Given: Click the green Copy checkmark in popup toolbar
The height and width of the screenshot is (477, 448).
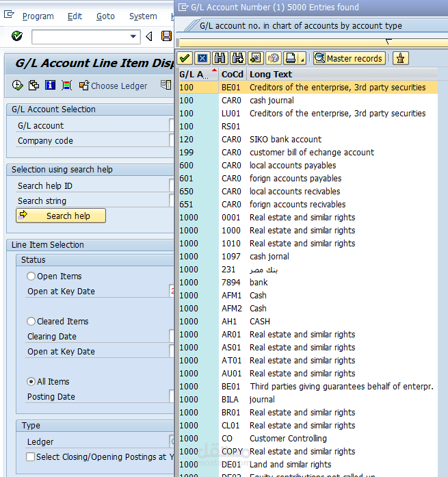Looking at the screenshot, I should pos(185,58).
